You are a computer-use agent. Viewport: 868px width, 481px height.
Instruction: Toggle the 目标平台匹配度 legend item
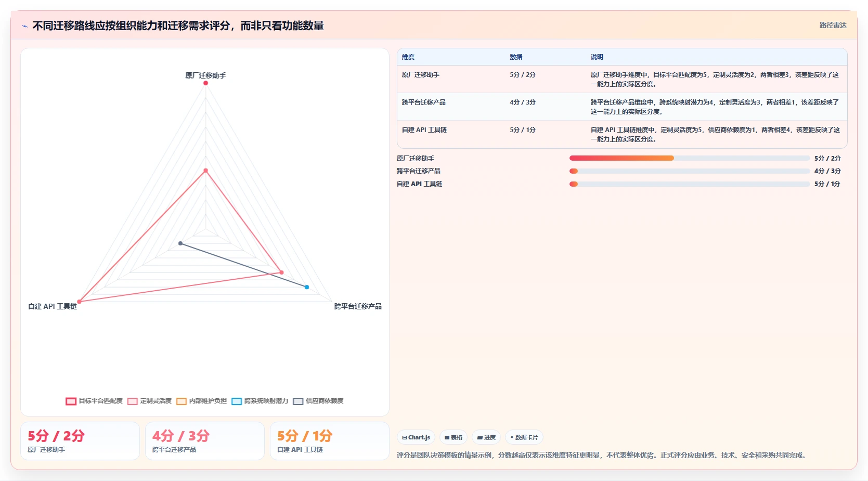point(94,401)
